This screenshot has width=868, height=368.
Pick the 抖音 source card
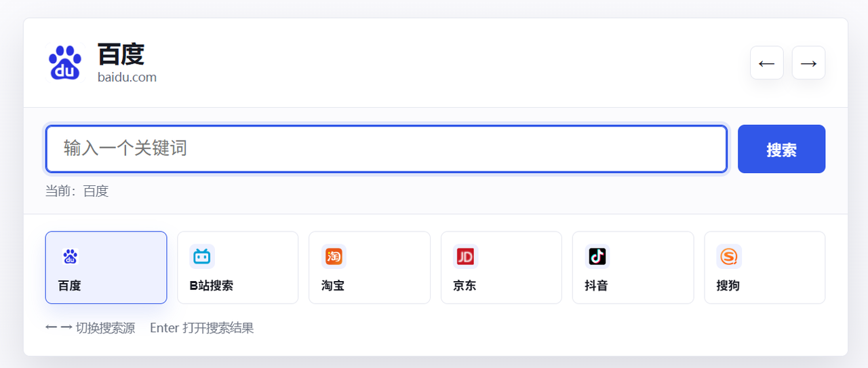coord(633,268)
